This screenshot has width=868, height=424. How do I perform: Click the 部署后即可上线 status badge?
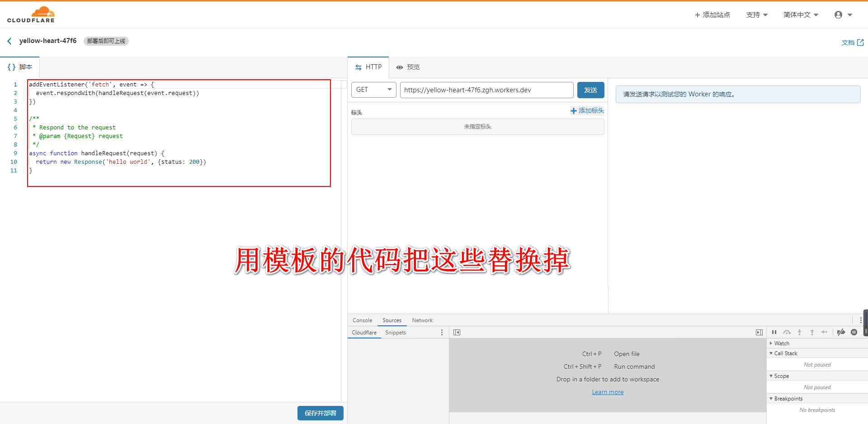[106, 41]
